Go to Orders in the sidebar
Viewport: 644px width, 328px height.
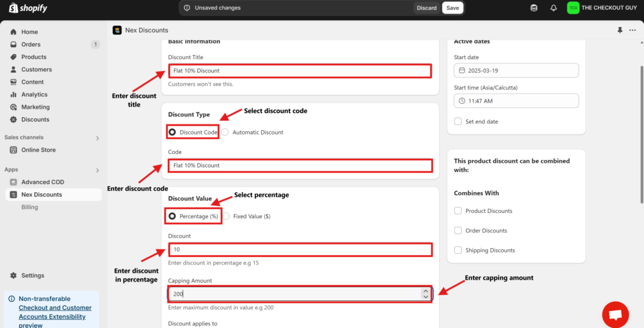[x=31, y=45]
